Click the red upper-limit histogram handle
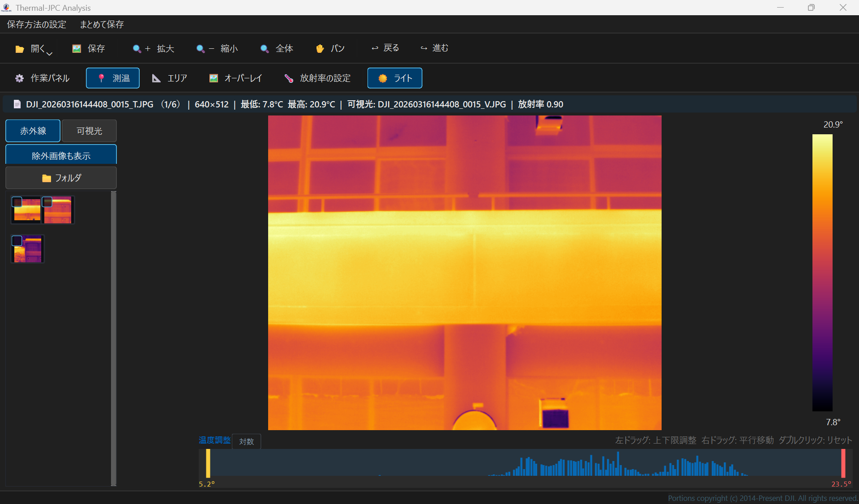The height and width of the screenshot is (504, 859). 843,463
